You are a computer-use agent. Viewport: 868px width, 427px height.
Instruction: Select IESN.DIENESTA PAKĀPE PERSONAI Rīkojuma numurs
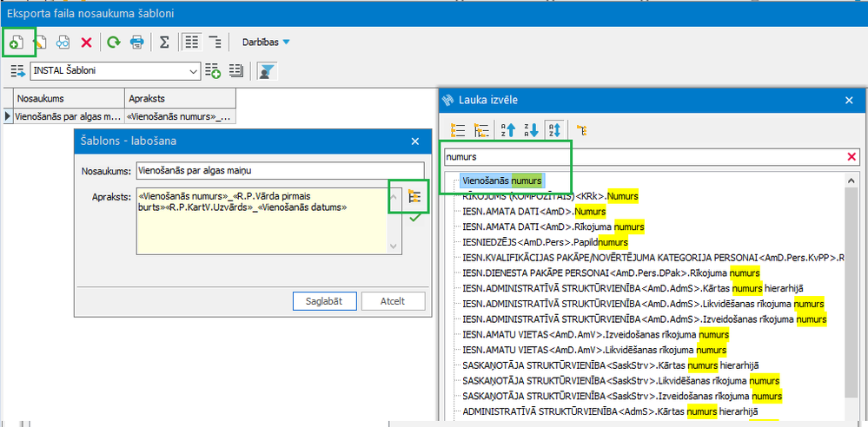click(611, 273)
